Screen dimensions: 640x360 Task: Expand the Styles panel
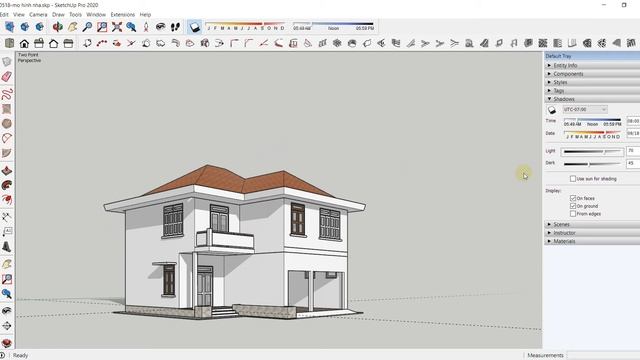592,82
